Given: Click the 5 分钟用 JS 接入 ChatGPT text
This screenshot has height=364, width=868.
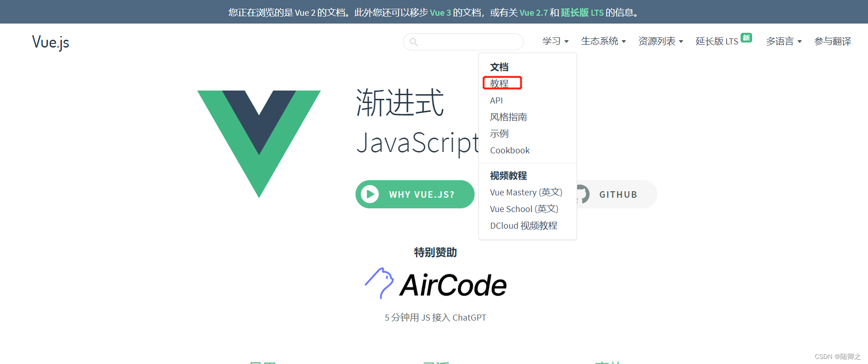Looking at the screenshot, I should (x=435, y=317).
